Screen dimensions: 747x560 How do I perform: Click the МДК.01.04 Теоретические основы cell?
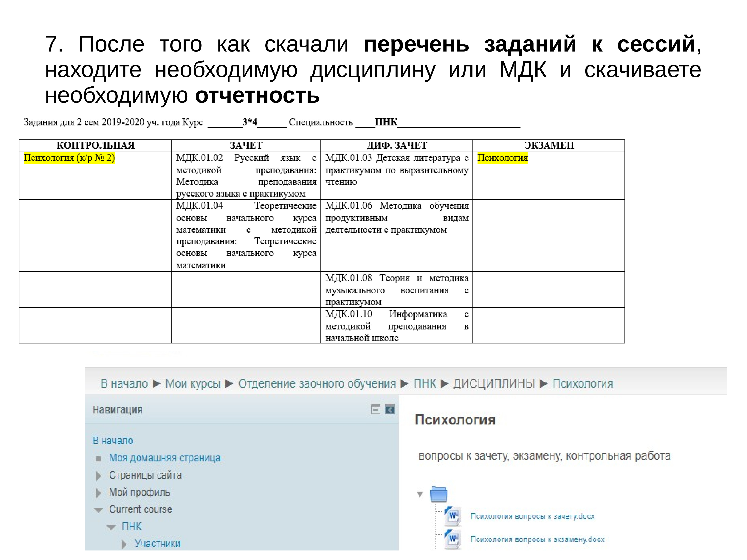point(246,235)
